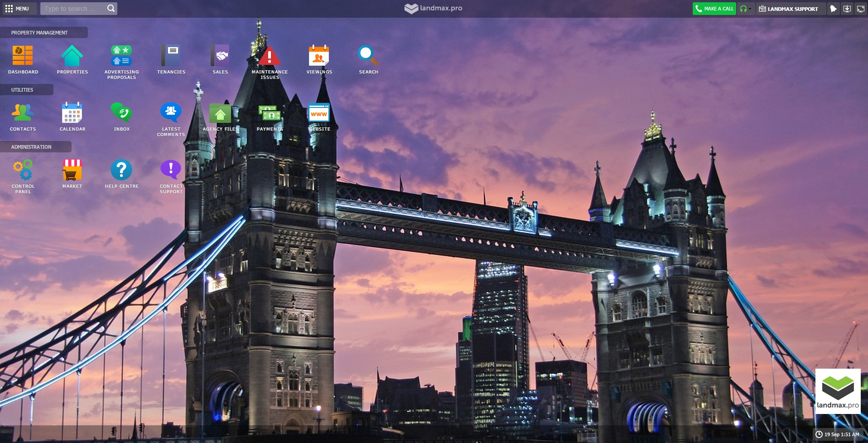
Task: Open the Tenancies icon
Action: (171, 56)
